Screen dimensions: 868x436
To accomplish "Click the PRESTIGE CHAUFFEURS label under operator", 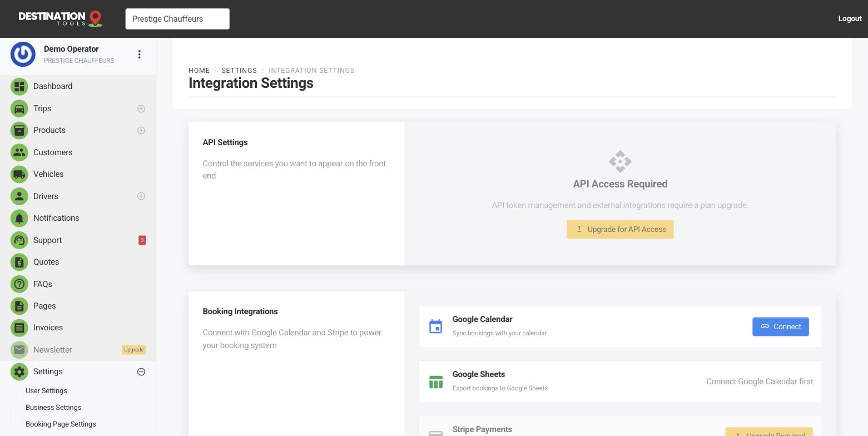I will pos(79,61).
